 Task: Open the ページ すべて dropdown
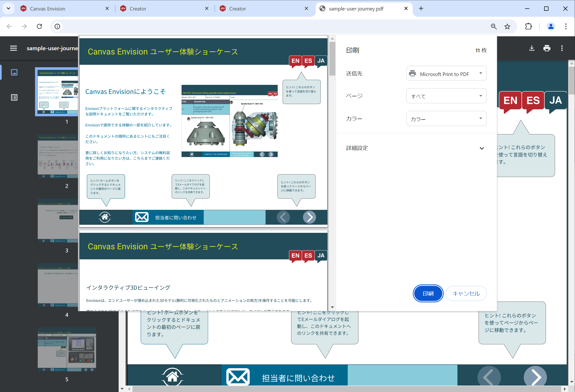pos(446,96)
